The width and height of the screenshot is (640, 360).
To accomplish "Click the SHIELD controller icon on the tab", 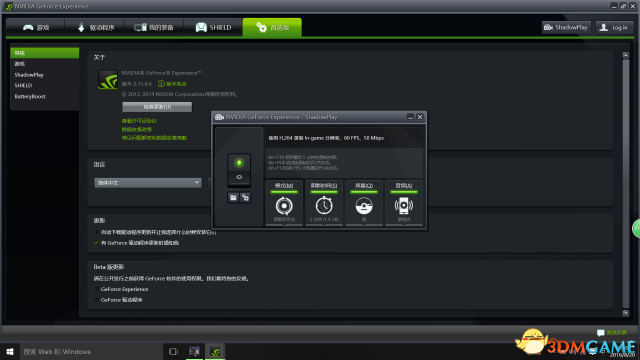I will click(x=201, y=27).
